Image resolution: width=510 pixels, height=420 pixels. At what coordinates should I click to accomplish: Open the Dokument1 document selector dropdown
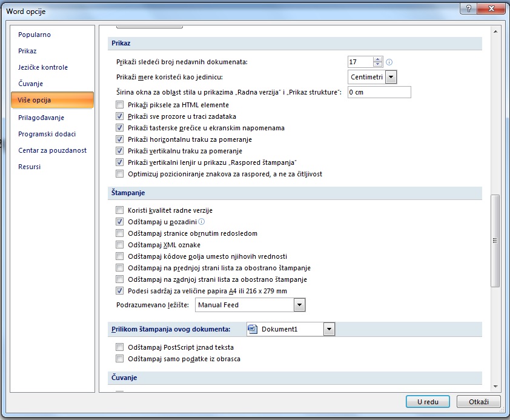pyautogui.click(x=329, y=329)
